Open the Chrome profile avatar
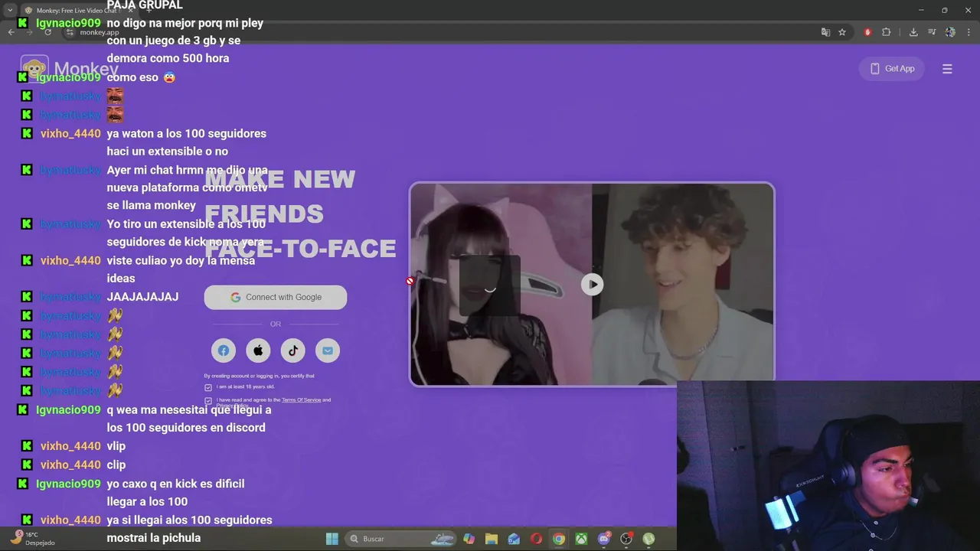Image resolution: width=980 pixels, height=551 pixels. [x=950, y=32]
